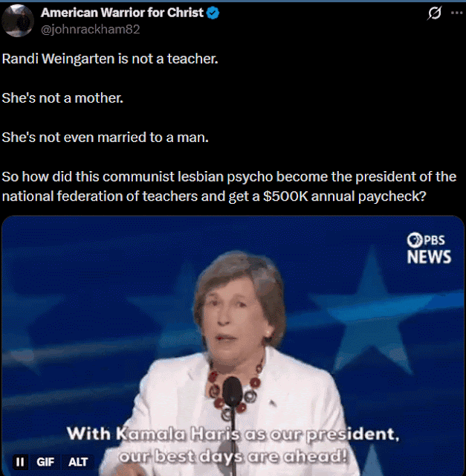Click the line 'She's not a mother.'
466x476 pixels.
point(62,98)
